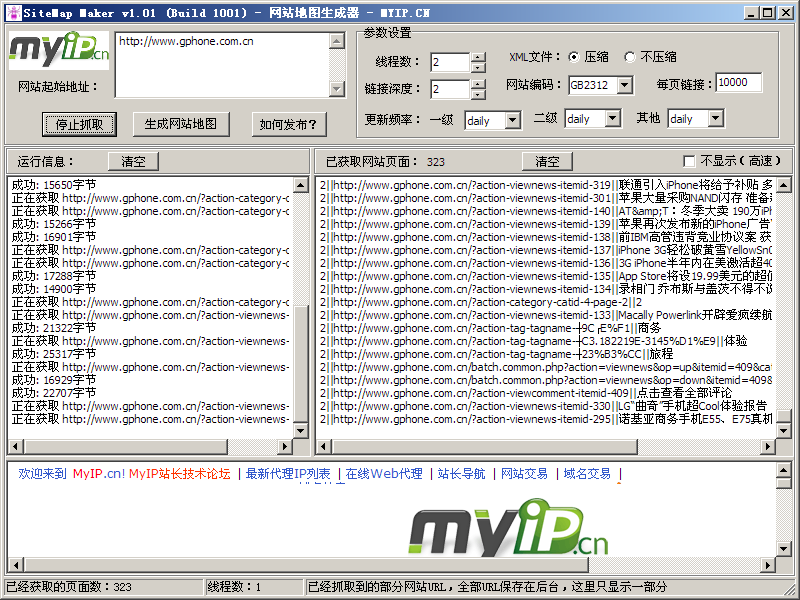Click pages list vertical scroll up arrow

coord(784,185)
